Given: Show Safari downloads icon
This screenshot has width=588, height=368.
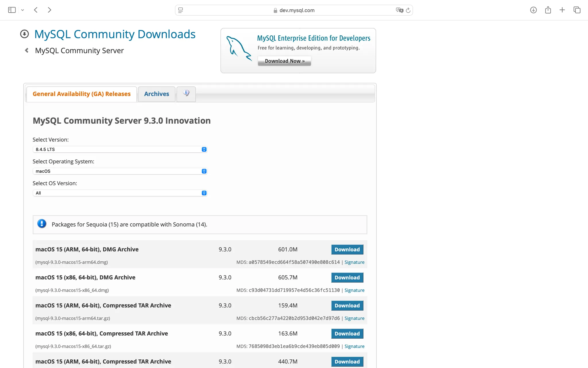Looking at the screenshot, I should pos(533,10).
